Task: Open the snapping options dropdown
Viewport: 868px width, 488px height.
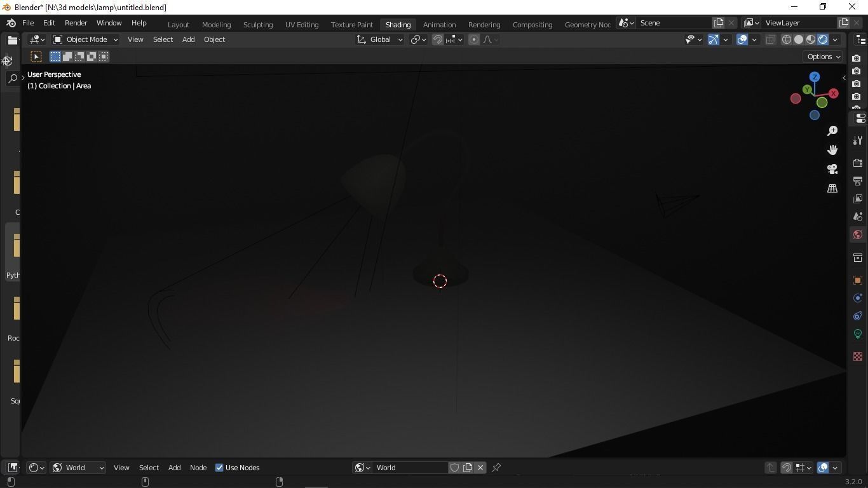Action: coord(454,39)
